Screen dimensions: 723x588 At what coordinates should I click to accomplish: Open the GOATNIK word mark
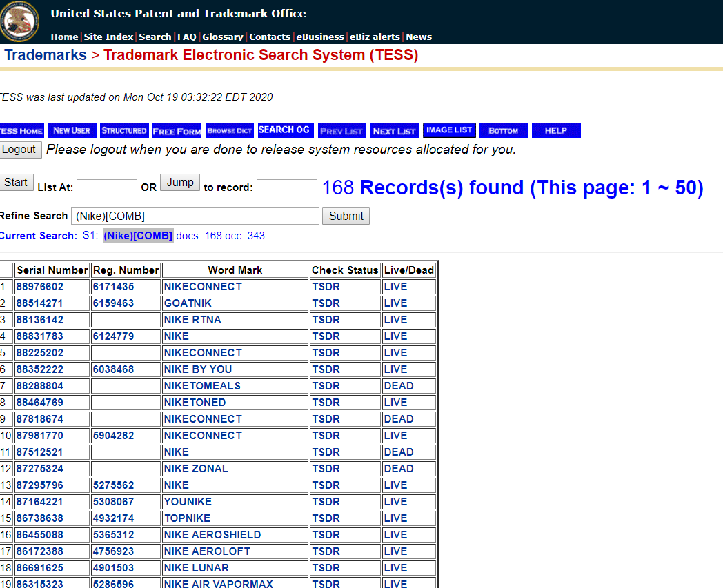[188, 303]
